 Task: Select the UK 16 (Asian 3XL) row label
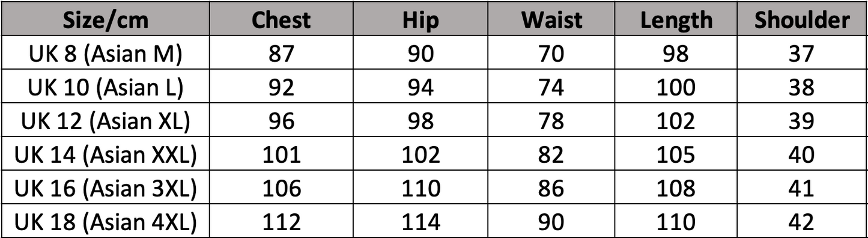105,188
